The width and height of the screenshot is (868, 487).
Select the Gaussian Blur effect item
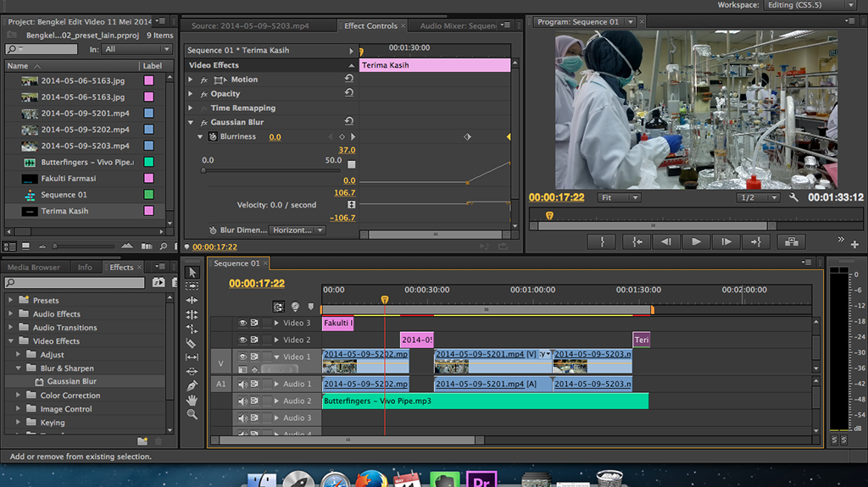(x=71, y=381)
